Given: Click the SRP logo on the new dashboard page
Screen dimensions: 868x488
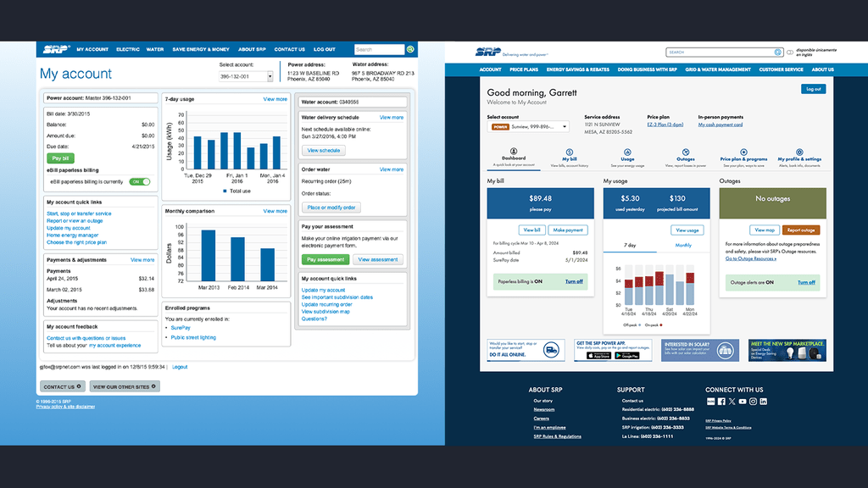Looking at the screenshot, I should 487,52.
